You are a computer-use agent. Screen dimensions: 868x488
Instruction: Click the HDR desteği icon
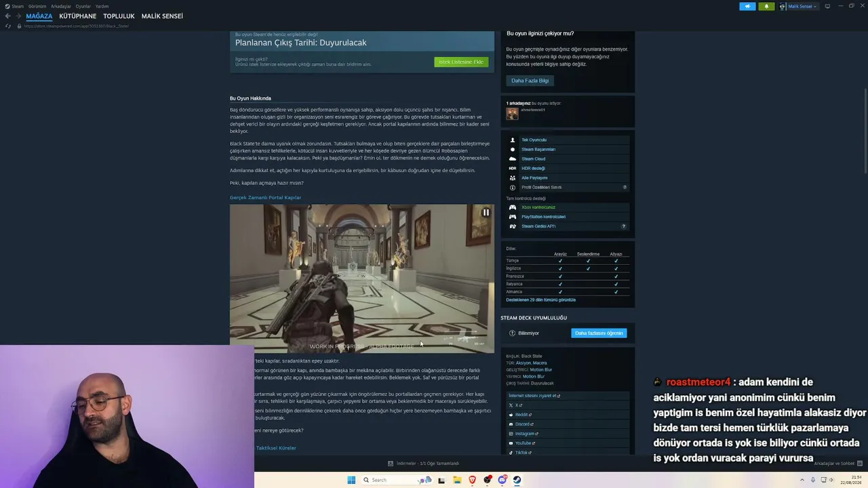(x=513, y=168)
